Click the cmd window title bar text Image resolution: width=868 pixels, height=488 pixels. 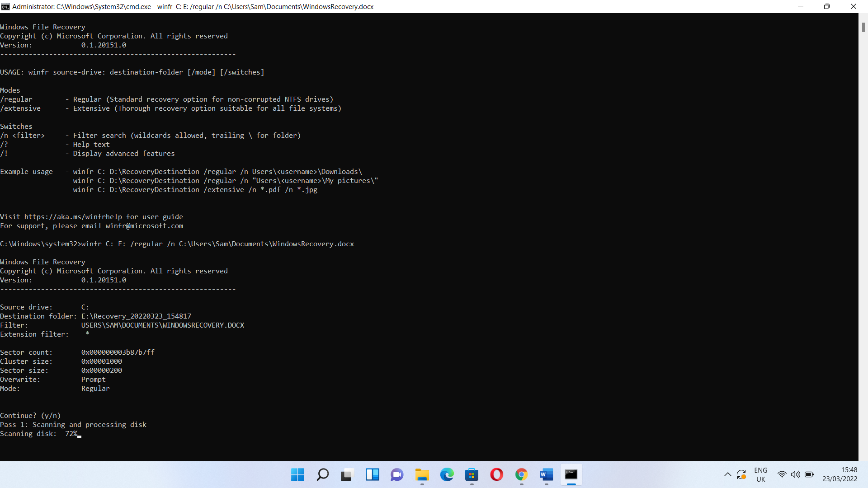193,6
